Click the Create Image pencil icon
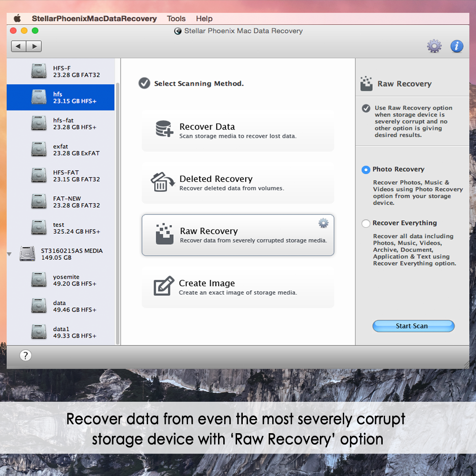Screen dimensions: 476x476 [x=164, y=286]
